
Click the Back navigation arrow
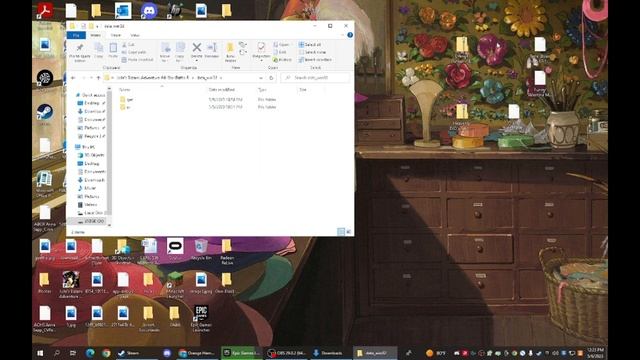[x=73, y=78]
